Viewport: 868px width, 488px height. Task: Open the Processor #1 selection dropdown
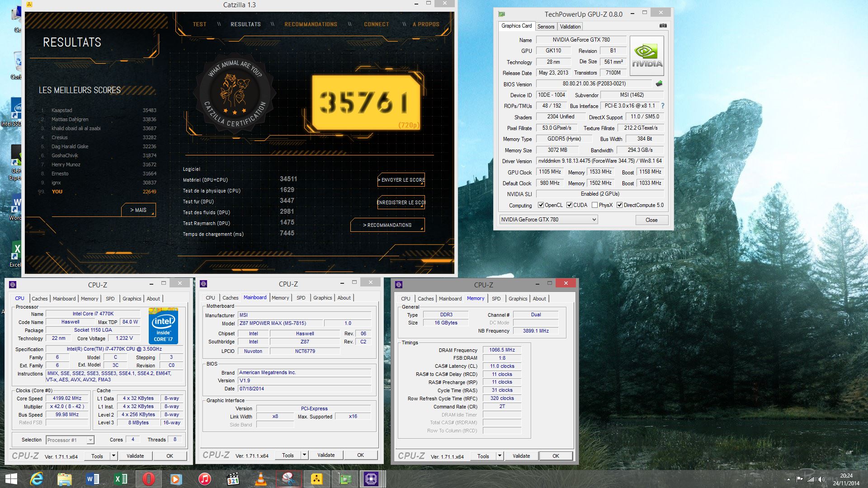70,440
